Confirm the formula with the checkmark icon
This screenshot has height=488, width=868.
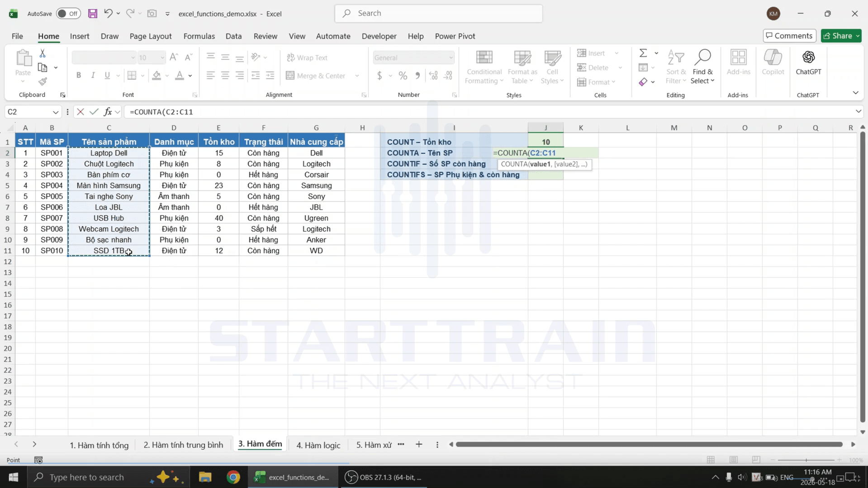click(94, 112)
